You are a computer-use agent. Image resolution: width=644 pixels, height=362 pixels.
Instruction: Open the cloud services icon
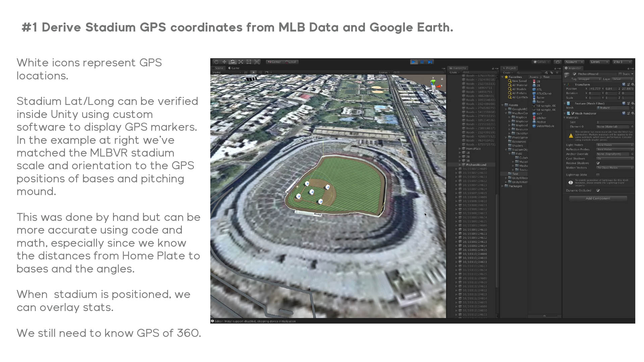point(557,62)
